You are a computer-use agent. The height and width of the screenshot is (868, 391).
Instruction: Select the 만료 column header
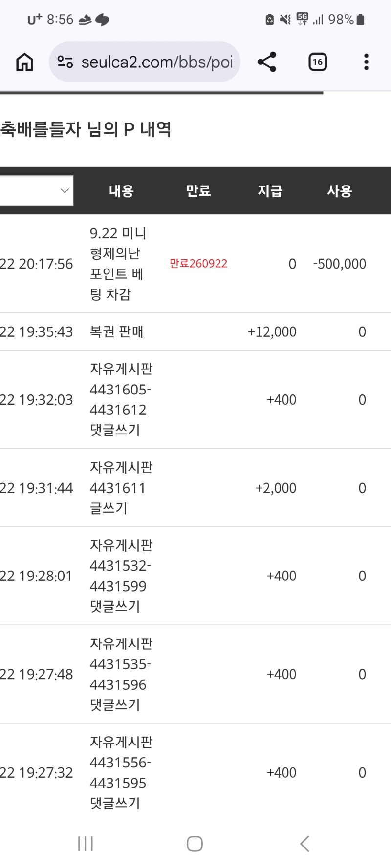(198, 191)
